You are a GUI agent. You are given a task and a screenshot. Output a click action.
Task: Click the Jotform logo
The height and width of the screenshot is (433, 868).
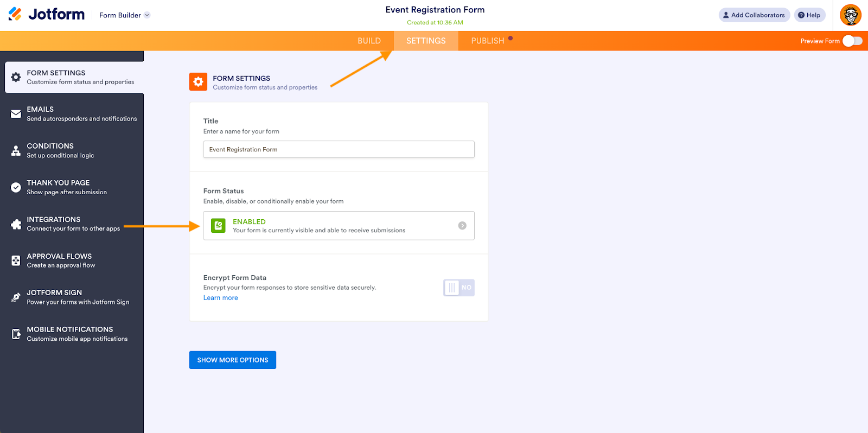(47, 15)
